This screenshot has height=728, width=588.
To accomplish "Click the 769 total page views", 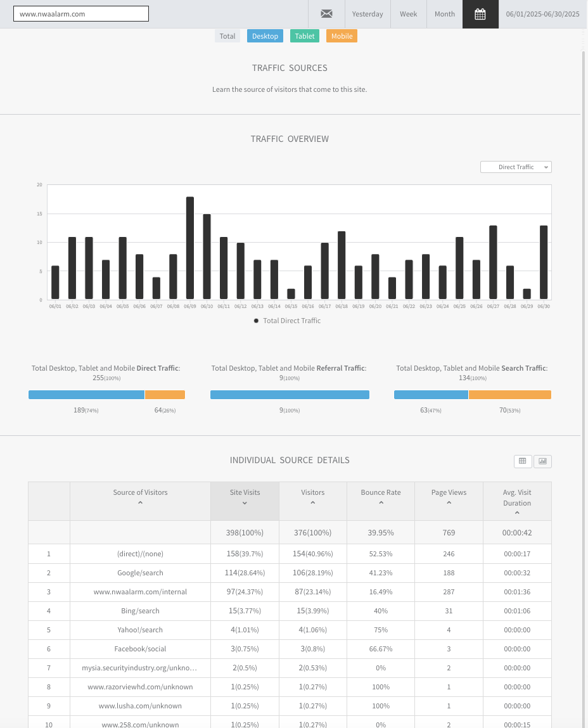I will coord(449,532).
